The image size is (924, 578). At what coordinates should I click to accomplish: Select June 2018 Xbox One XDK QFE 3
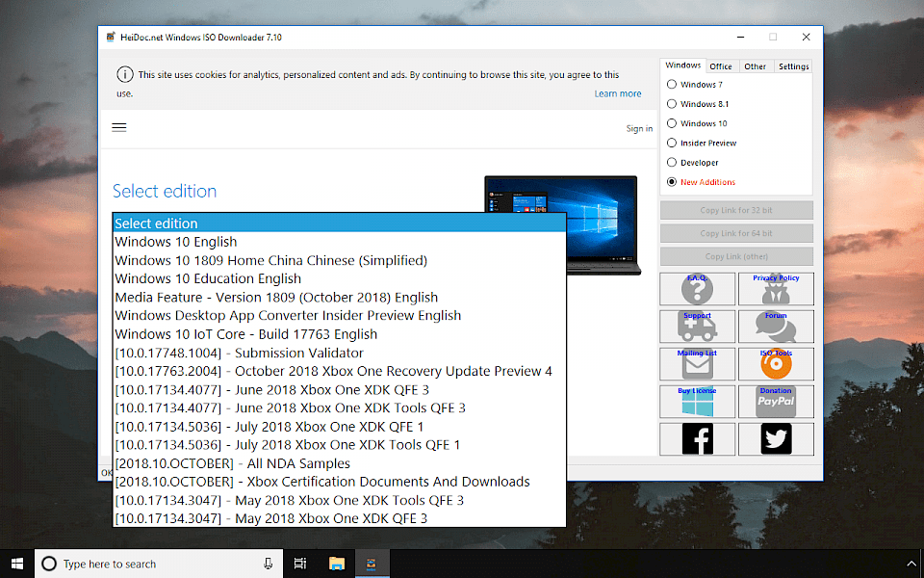[340, 389]
